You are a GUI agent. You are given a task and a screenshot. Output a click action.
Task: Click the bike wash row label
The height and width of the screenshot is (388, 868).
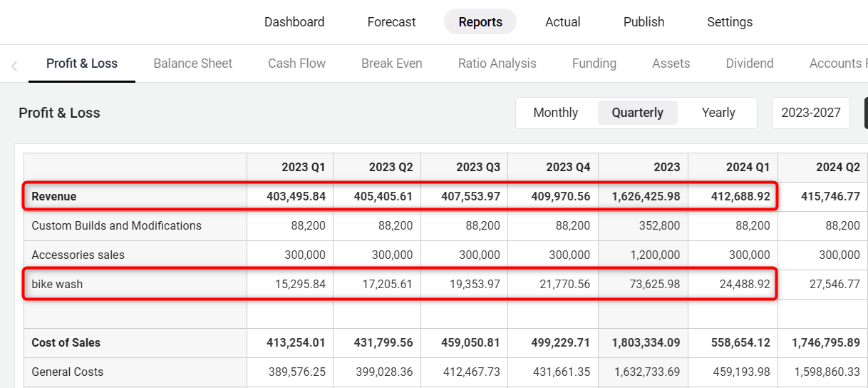[x=57, y=284]
